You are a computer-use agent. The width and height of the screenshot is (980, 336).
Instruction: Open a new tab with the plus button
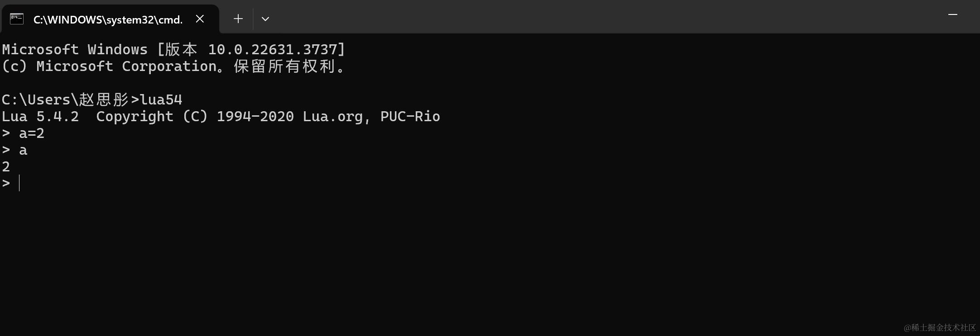pos(238,19)
